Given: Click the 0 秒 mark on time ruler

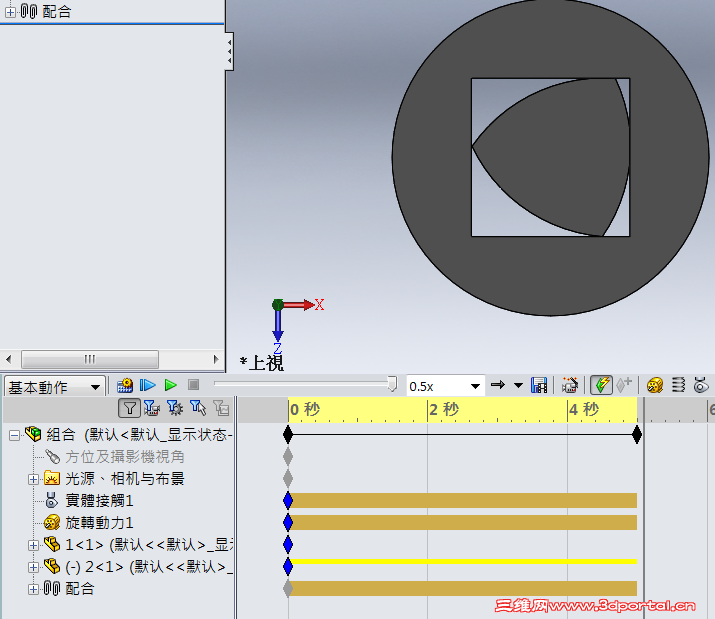Looking at the screenshot, I should coord(305,410).
